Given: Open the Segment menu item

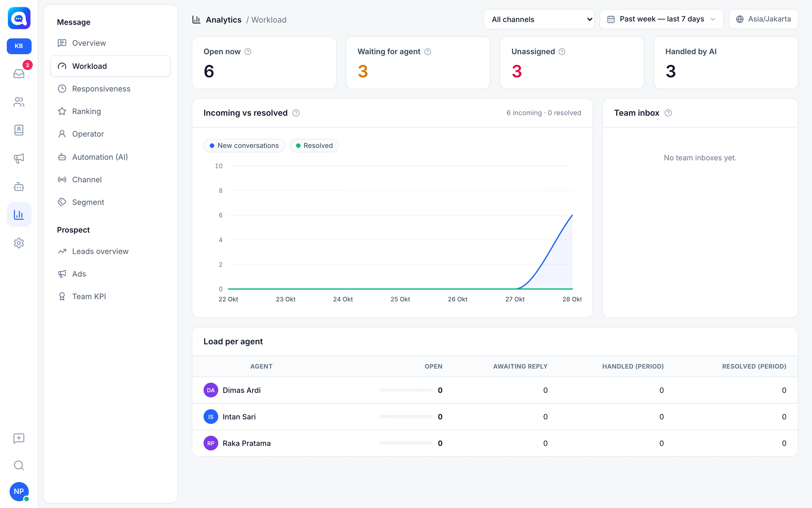Looking at the screenshot, I should point(111,202).
